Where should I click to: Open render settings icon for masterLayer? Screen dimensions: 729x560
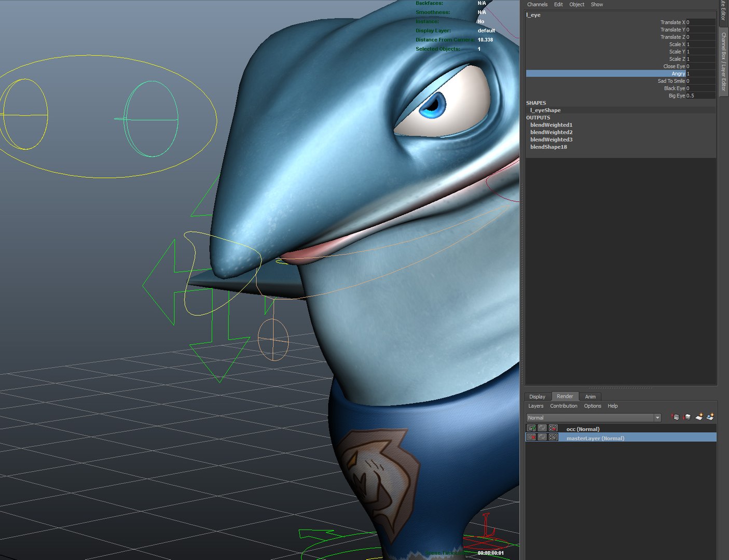553,438
